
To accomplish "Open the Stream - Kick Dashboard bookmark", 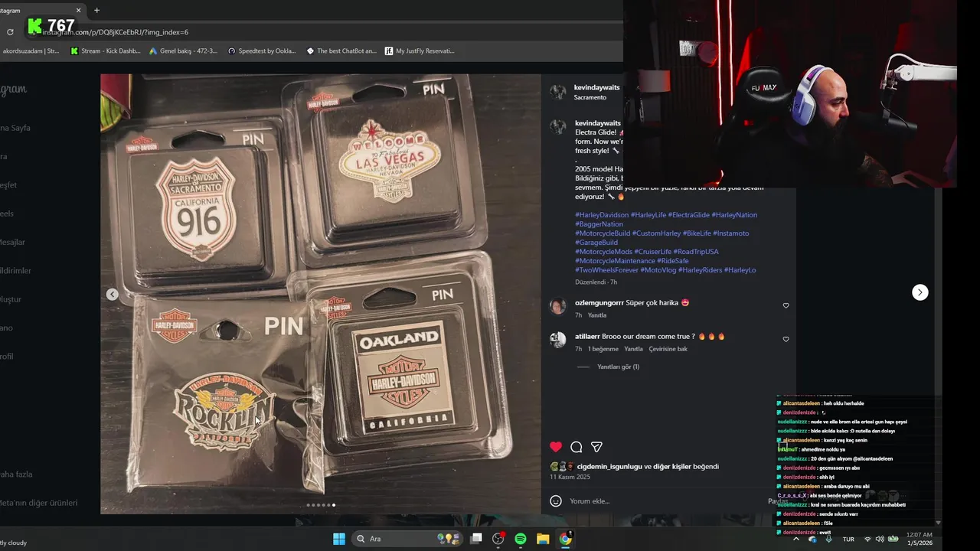I will coord(106,51).
